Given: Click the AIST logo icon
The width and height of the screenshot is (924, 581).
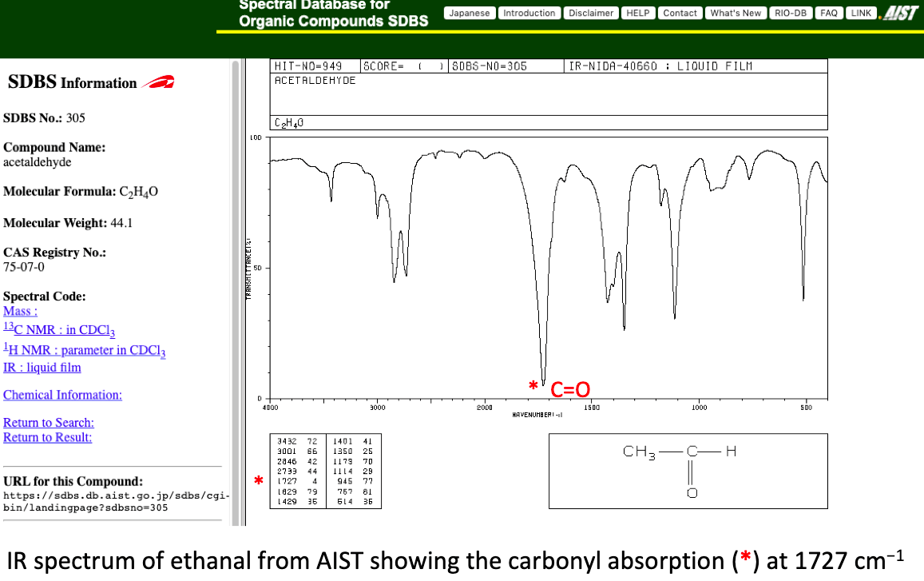Looking at the screenshot, I should (898, 14).
